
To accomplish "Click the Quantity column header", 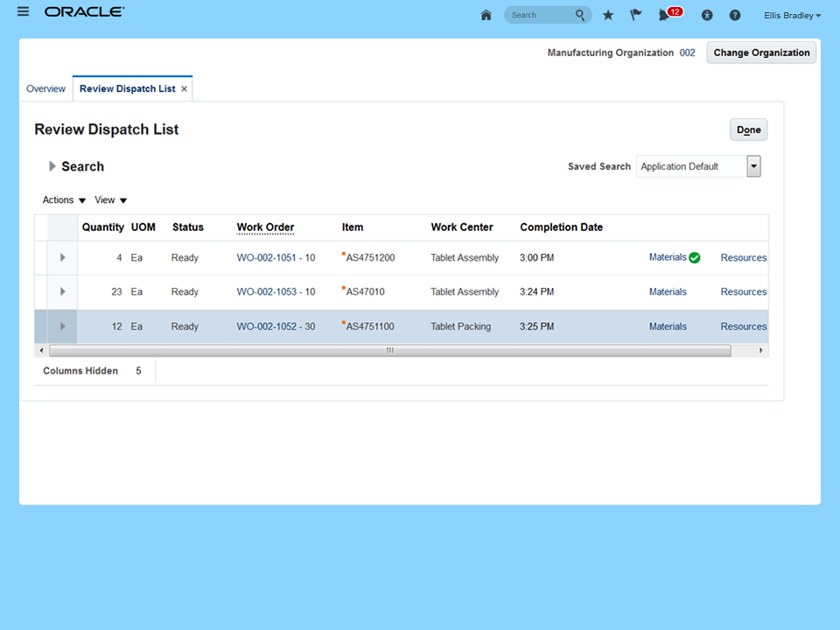I will click(x=103, y=227).
